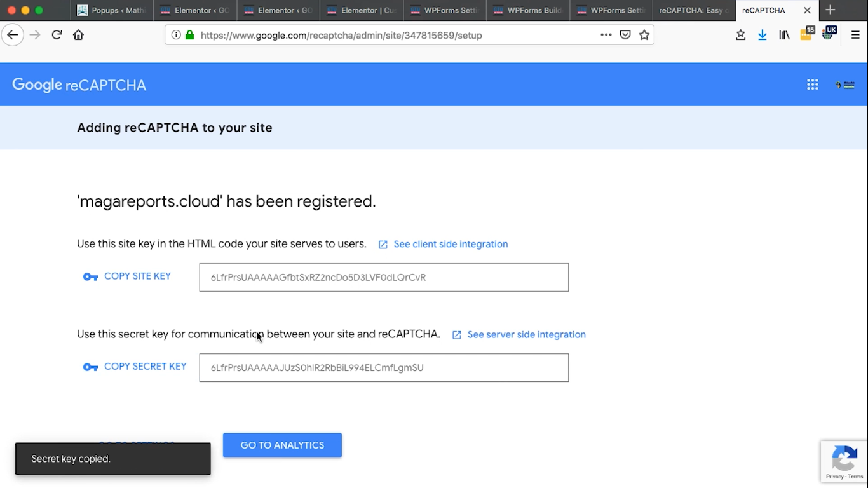Open the UK VPN extension icon
Image resolution: width=868 pixels, height=488 pixels.
coord(829,33)
